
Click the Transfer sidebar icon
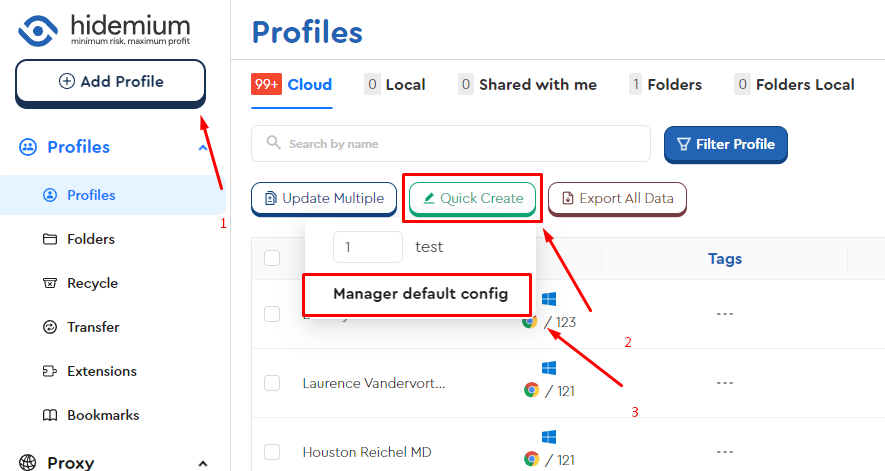click(x=50, y=327)
